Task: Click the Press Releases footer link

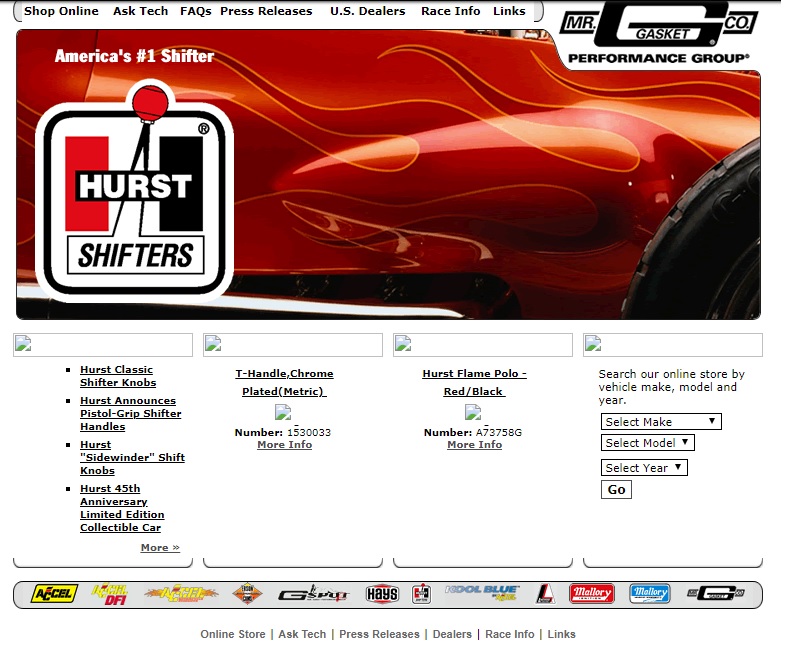Action: point(379,634)
